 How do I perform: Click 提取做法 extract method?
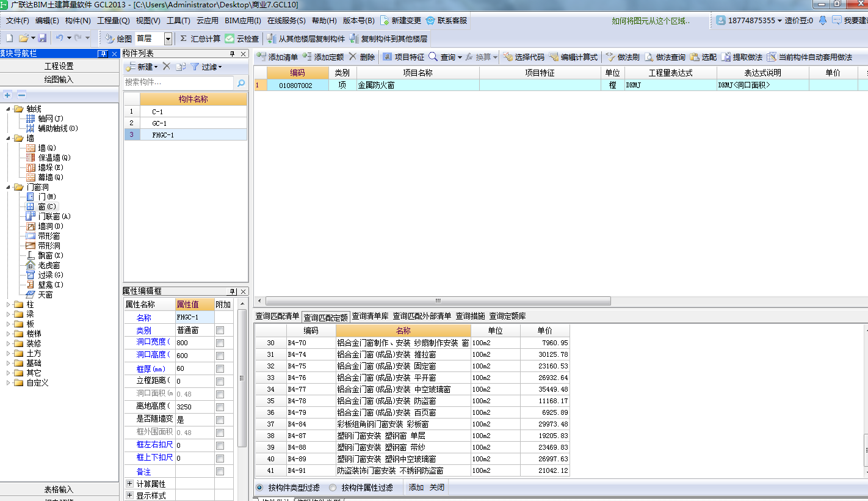742,57
